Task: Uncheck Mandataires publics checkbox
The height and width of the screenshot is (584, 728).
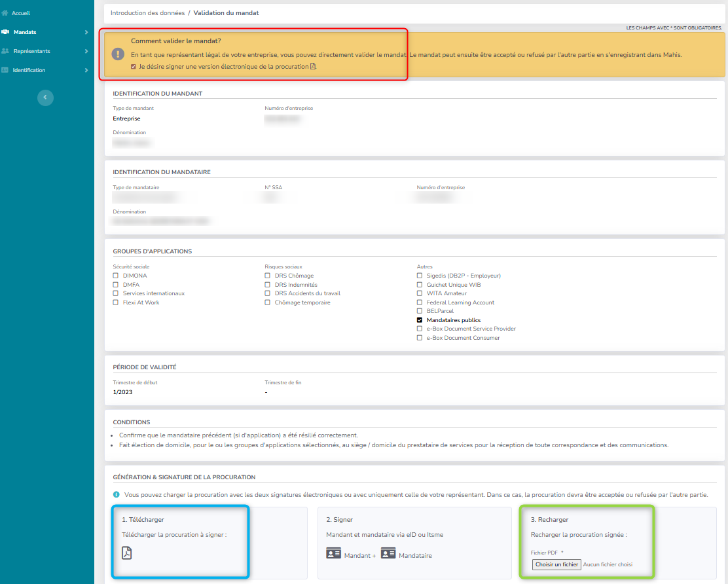Action: coord(420,320)
